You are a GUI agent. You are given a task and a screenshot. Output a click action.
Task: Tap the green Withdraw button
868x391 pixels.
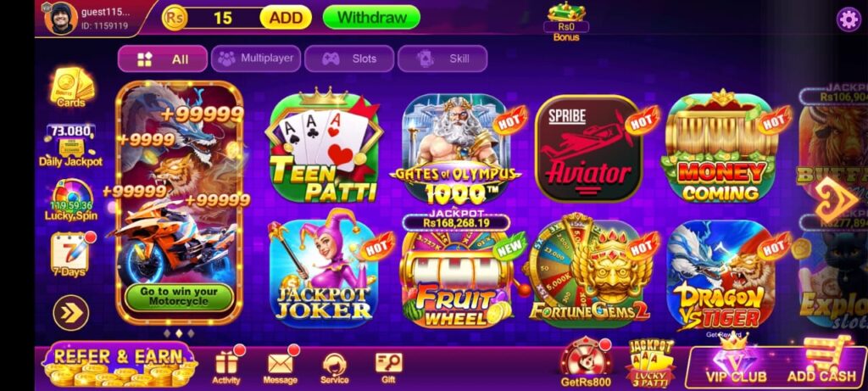tap(371, 17)
